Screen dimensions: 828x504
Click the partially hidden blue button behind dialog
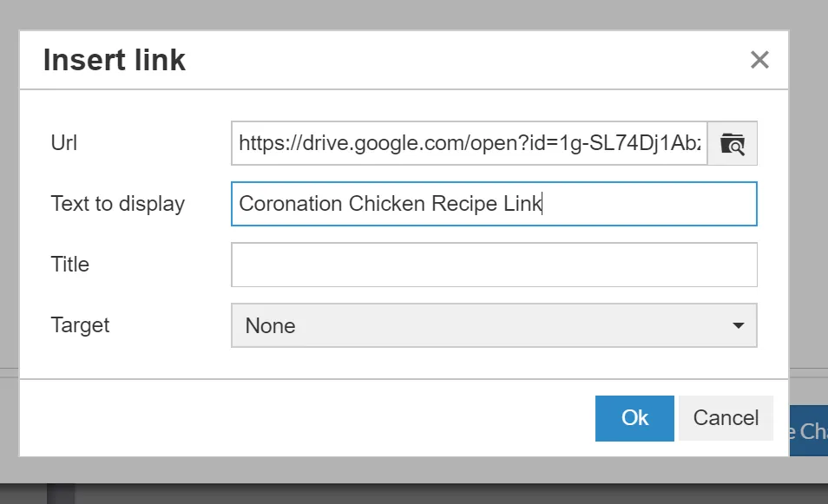click(809, 431)
